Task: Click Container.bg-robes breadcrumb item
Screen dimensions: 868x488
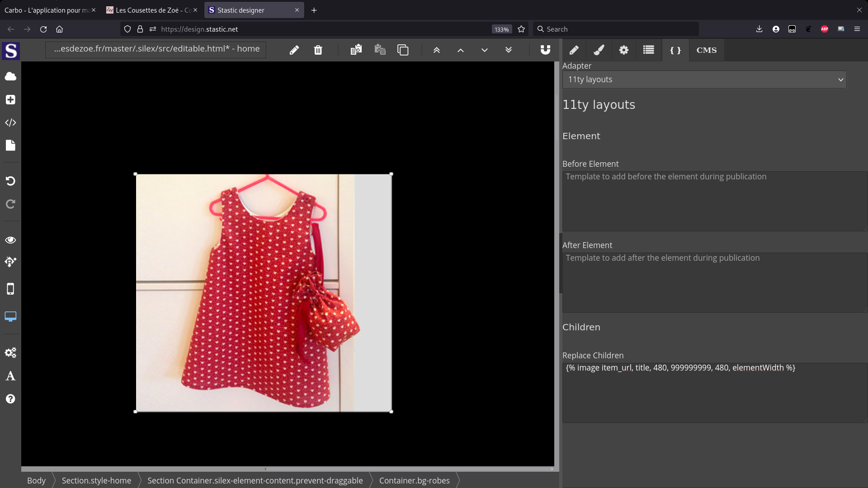Action: click(414, 480)
